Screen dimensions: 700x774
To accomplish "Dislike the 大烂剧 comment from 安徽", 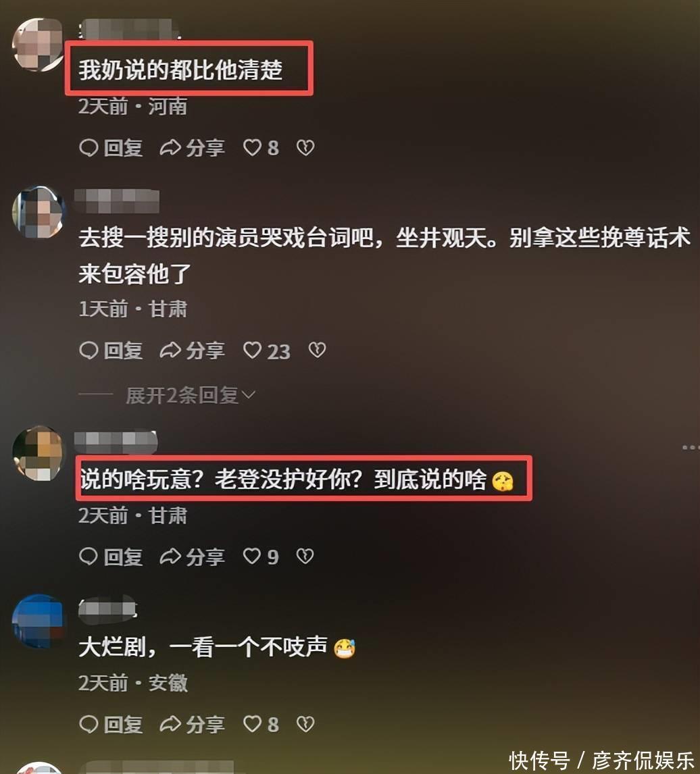I will click(x=305, y=724).
